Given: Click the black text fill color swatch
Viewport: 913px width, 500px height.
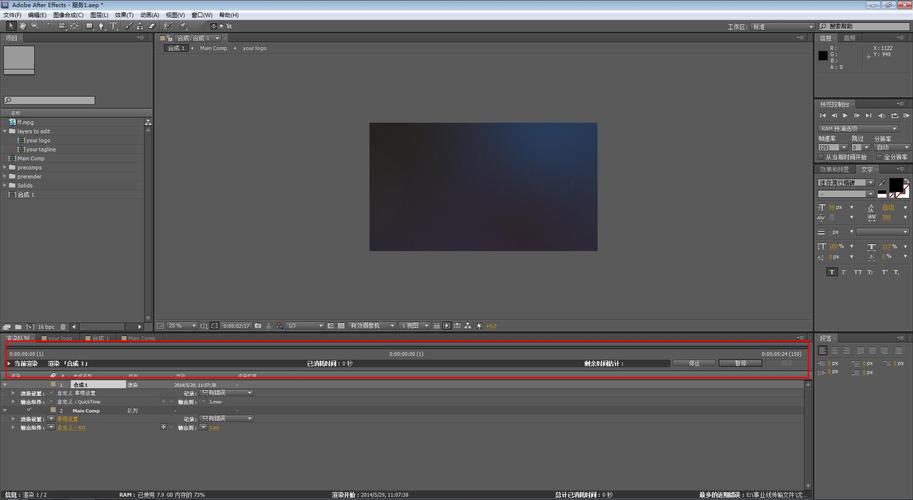Looking at the screenshot, I should tap(895, 185).
